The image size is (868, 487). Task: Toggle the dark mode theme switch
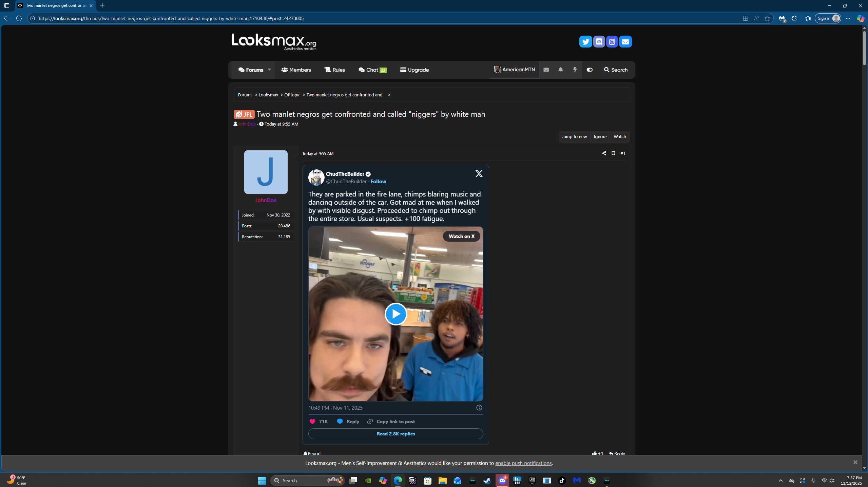pyautogui.click(x=589, y=70)
